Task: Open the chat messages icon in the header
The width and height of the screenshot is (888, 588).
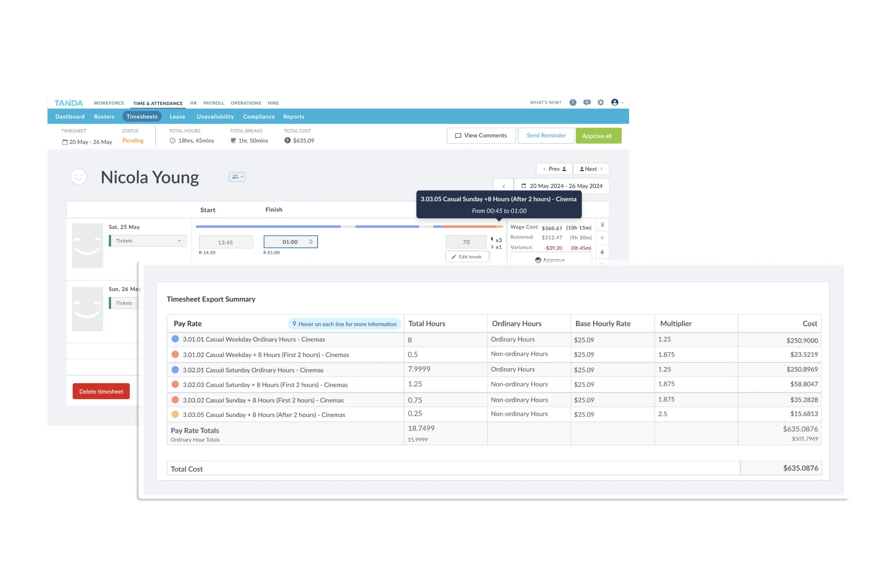Action: [587, 102]
